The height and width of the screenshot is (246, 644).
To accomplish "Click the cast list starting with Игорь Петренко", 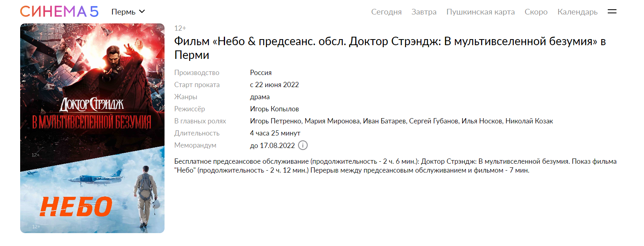I will [x=401, y=121].
